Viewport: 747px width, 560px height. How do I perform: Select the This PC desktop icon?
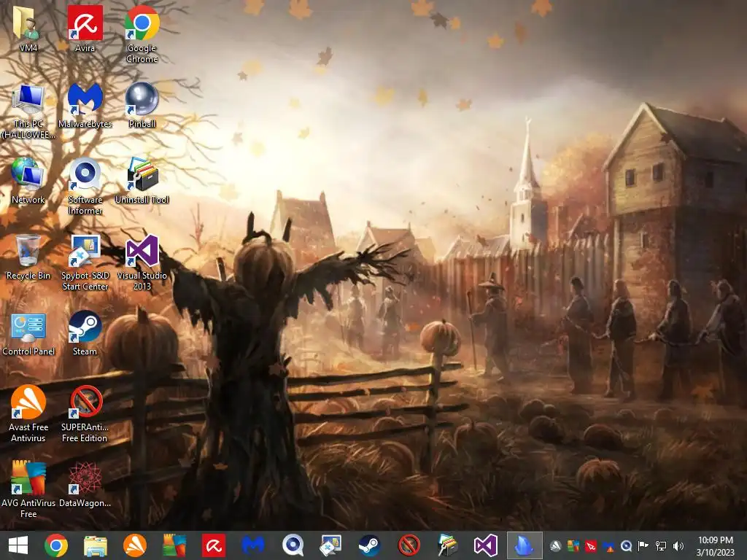pos(28,111)
